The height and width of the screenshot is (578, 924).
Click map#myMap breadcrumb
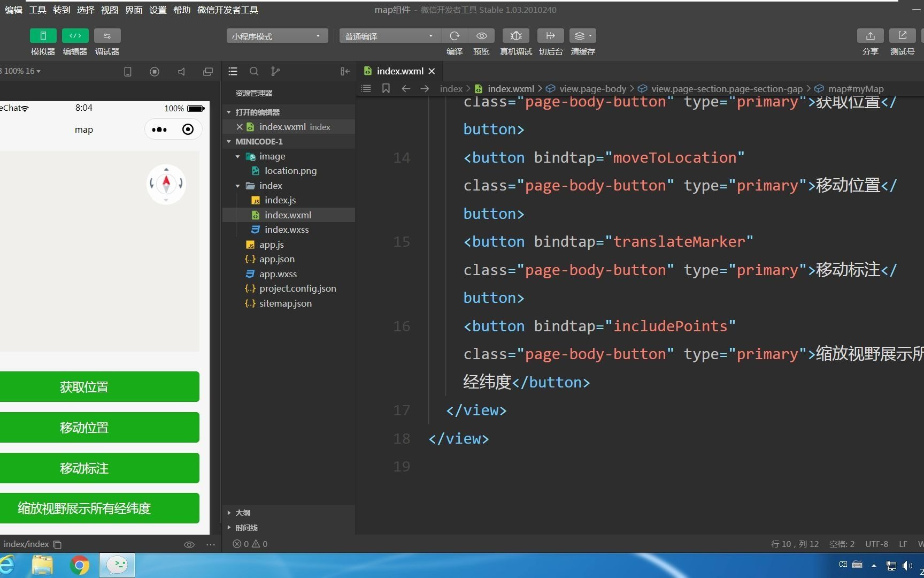pyautogui.click(x=856, y=89)
